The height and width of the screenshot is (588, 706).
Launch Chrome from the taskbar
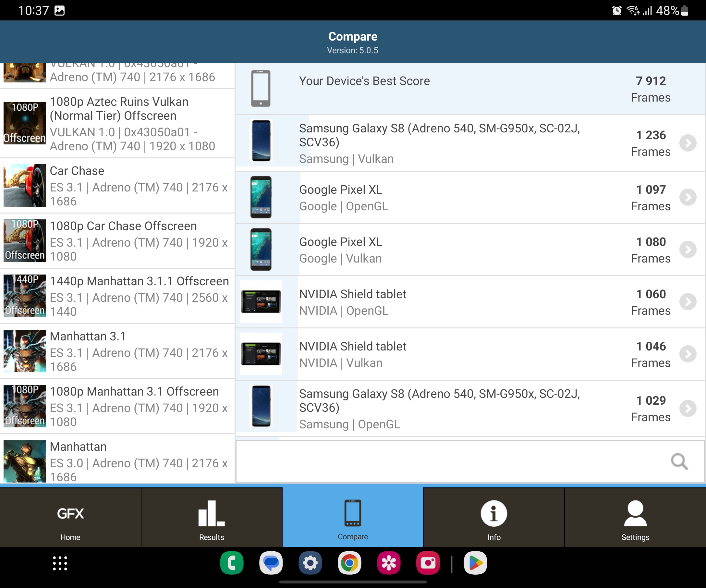tap(349, 563)
